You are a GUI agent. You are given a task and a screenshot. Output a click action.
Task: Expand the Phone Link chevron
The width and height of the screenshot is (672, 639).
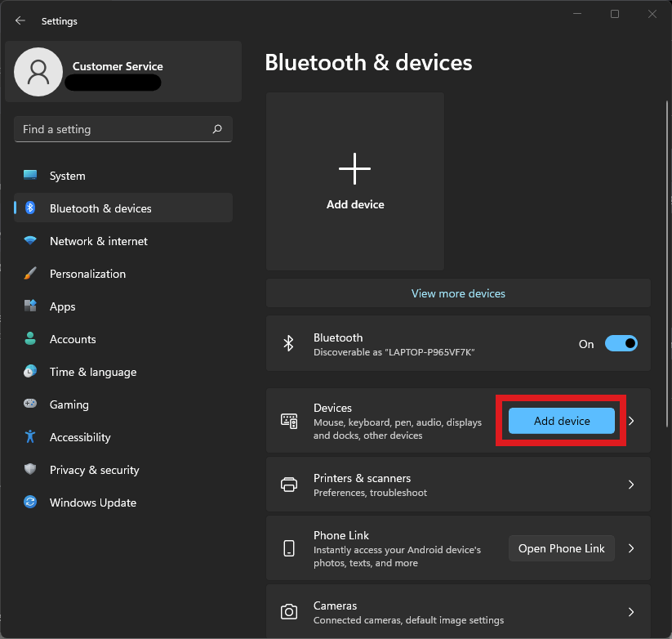click(631, 548)
